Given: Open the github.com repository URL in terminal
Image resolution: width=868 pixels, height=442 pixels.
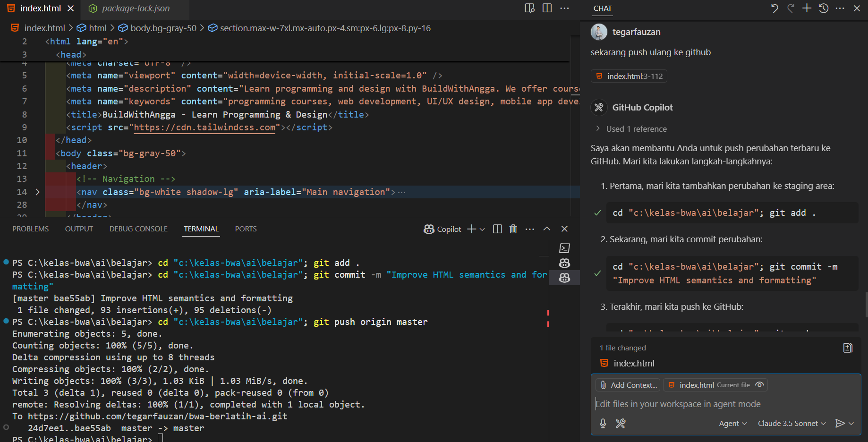Looking at the screenshot, I should 158,416.
